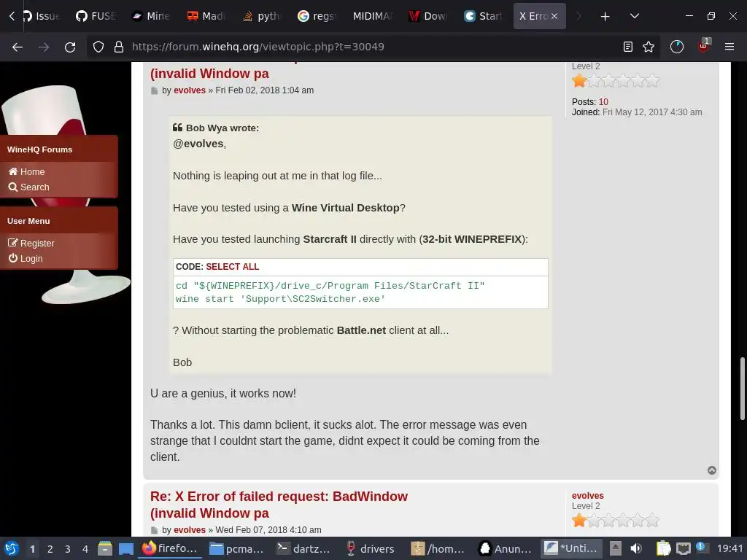
Task: Open 'Re: X Error of failed request' title
Action: 279,505
